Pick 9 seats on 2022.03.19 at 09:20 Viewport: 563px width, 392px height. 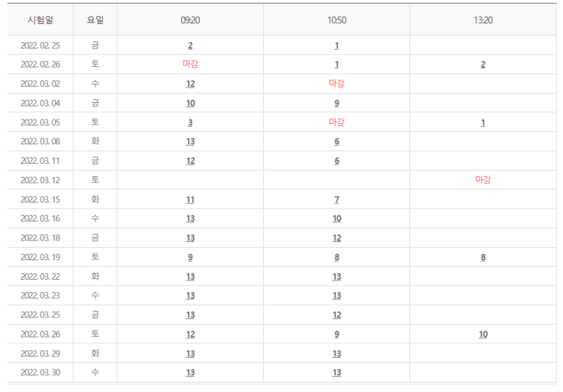click(x=190, y=257)
